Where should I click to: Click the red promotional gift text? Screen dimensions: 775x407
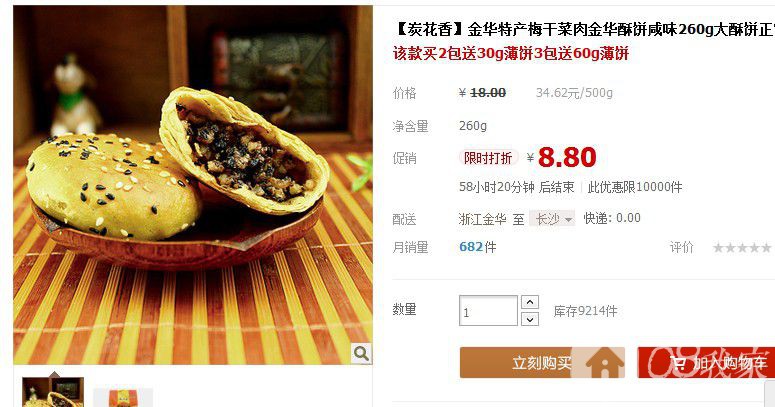tap(511, 53)
